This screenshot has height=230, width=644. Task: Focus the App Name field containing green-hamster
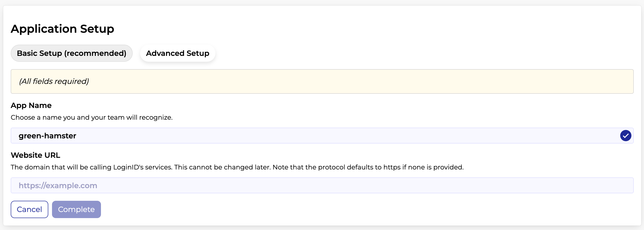click(x=322, y=136)
